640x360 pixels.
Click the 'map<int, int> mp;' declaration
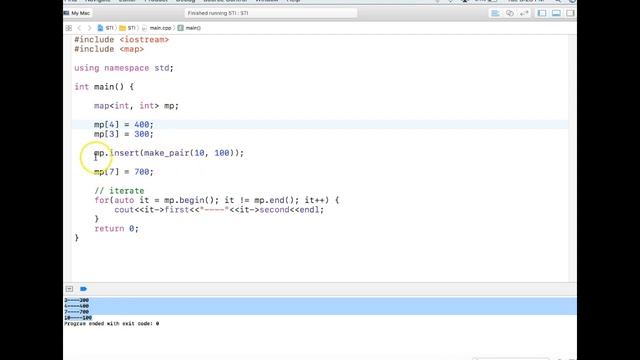click(x=136, y=106)
